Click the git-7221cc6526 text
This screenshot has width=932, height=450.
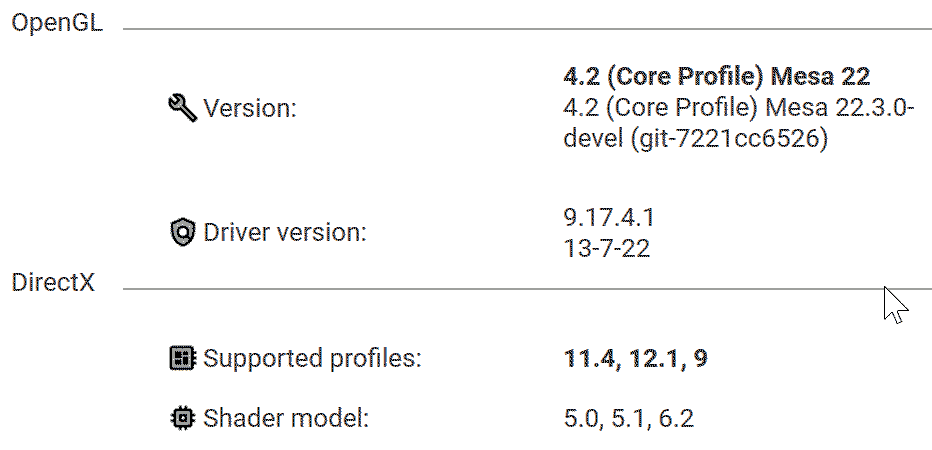point(729,139)
